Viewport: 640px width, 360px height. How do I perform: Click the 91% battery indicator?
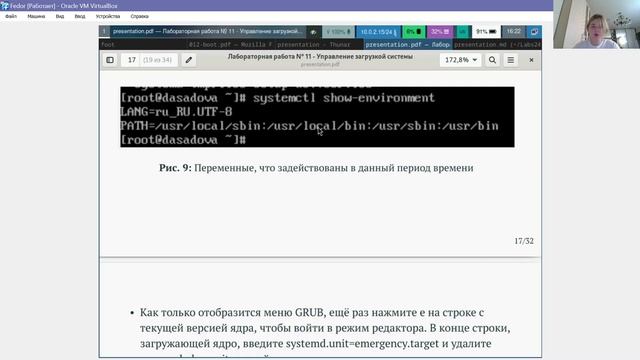click(486, 31)
